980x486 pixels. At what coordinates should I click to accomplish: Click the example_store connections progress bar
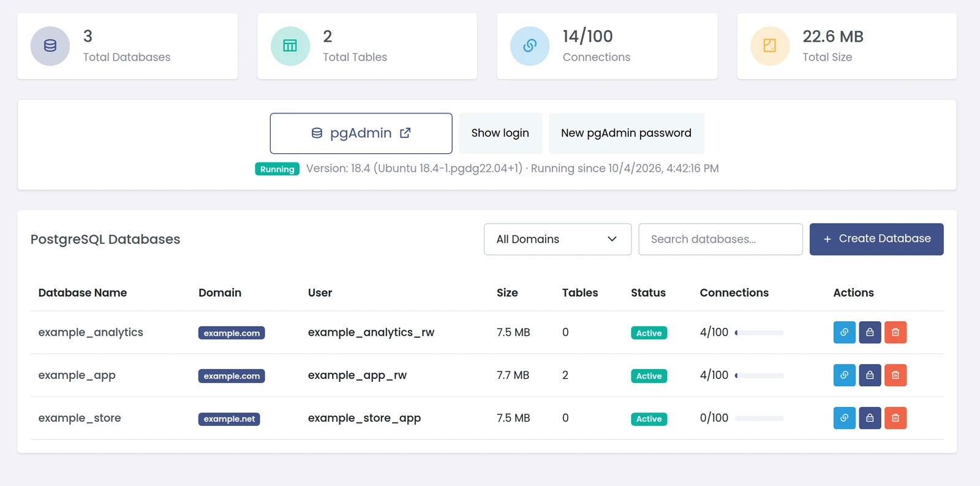(x=759, y=419)
